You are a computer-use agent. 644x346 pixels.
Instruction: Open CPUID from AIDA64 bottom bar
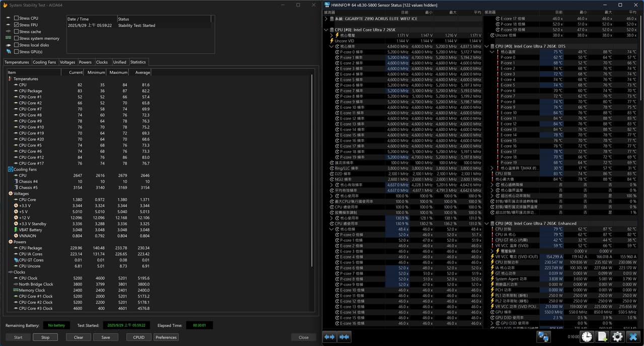tap(139, 337)
